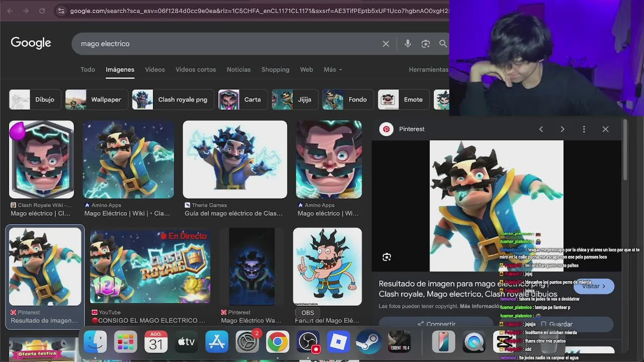Filter by the Dibujo chip
Viewport: 644px width, 362px height.
35,100
